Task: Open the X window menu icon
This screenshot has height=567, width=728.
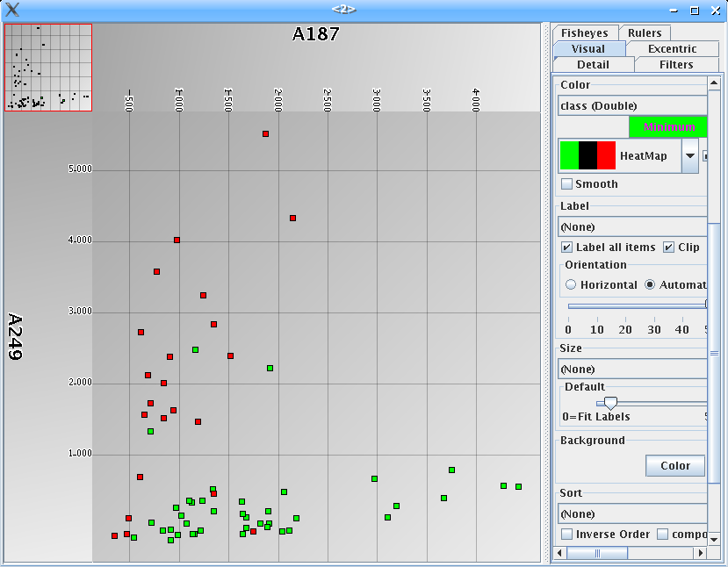Action: (x=12, y=10)
